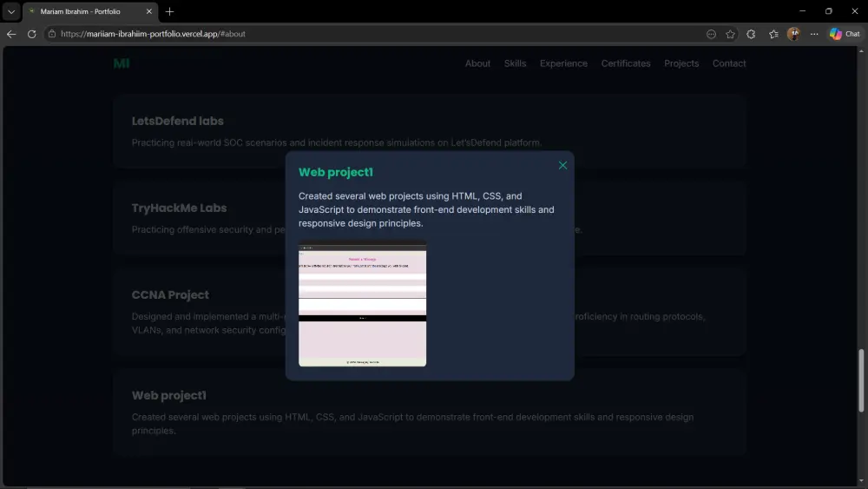Open the TryHackMe Labs card
Viewport: 868px width, 489px height.
[x=429, y=218]
